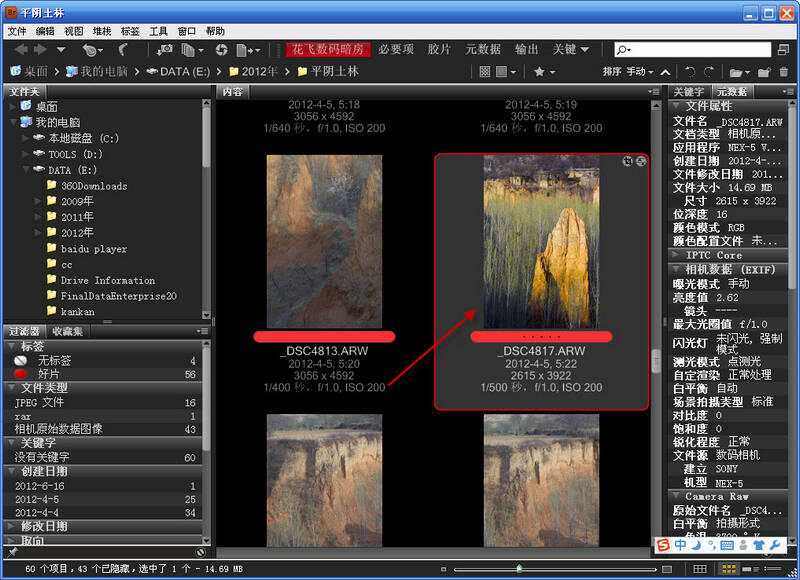
Task: Switch to compact mode icon beside search
Action: click(784, 49)
